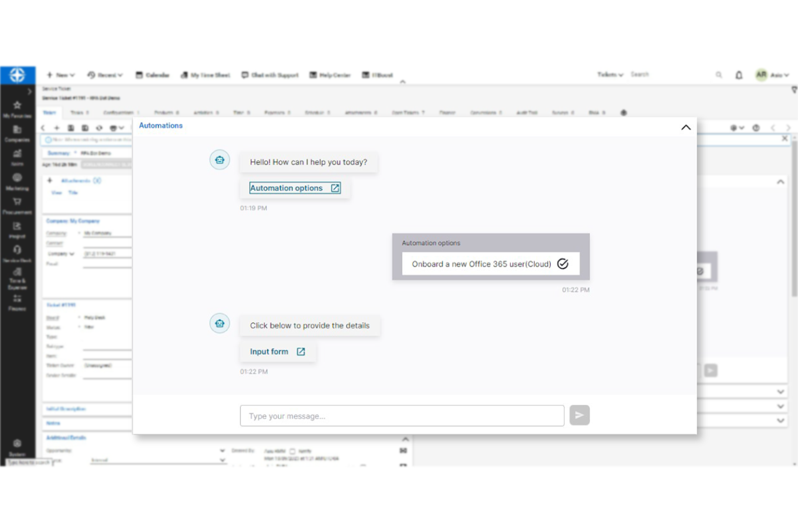Open the print dropdown in ticket toolbar
This screenshot has height=532, width=798.
point(117,128)
